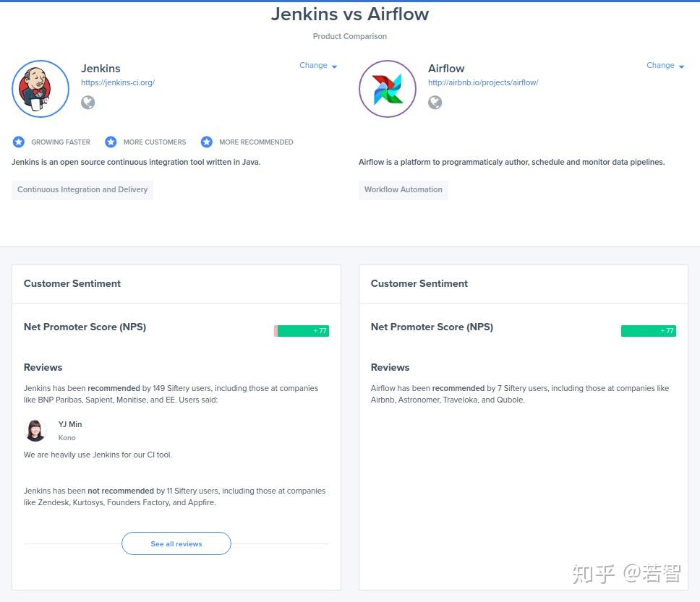This screenshot has width=700, height=602.
Task: Click YJ Min's reviewer avatar
Action: coord(35,431)
